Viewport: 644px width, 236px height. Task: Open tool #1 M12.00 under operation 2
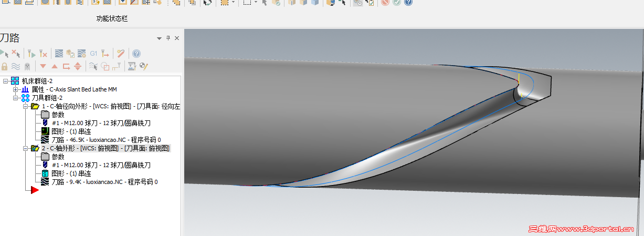coord(101,166)
